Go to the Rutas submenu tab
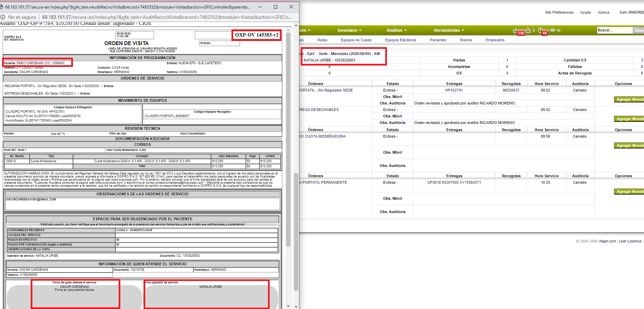This screenshot has width=644, height=309. pyautogui.click(x=322, y=40)
